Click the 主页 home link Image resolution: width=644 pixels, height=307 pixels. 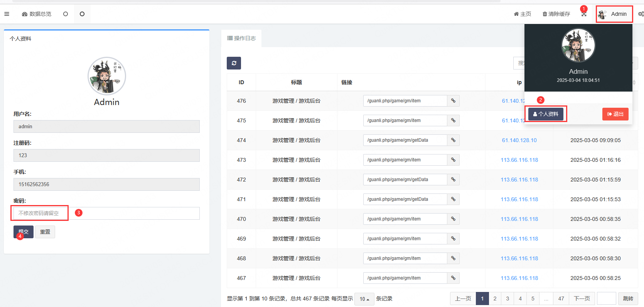tap(523, 14)
